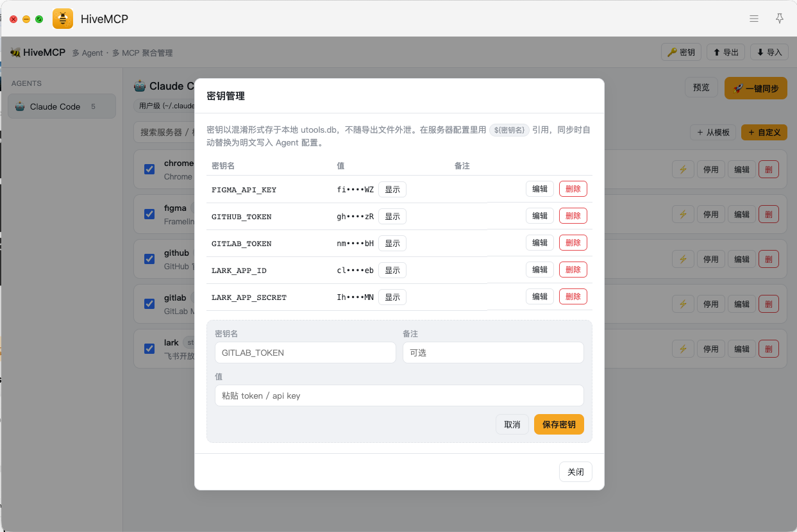Show the LARK_APP_SECRET value
The width and height of the screenshot is (797, 532).
392,297
